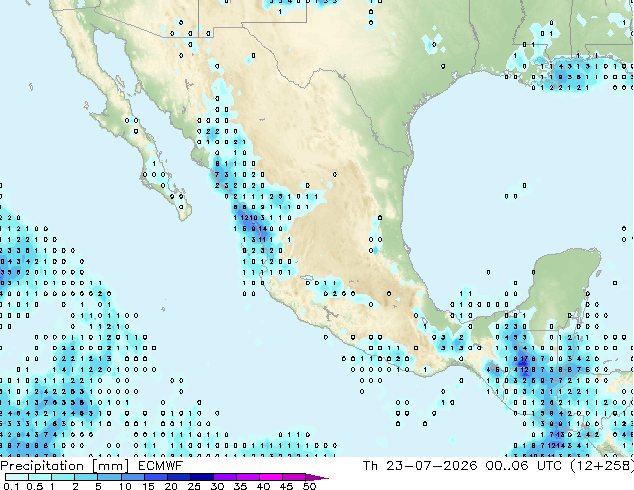Select the 2–5 mm legend color swatch

point(86,477)
